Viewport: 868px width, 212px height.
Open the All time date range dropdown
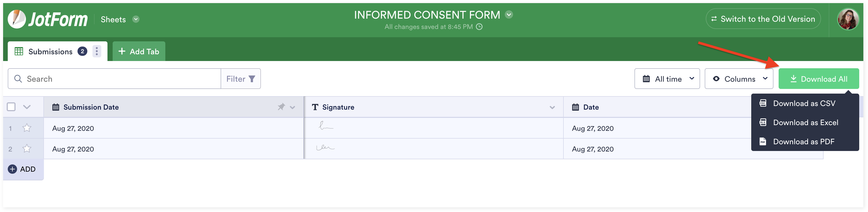click(667, 79)
